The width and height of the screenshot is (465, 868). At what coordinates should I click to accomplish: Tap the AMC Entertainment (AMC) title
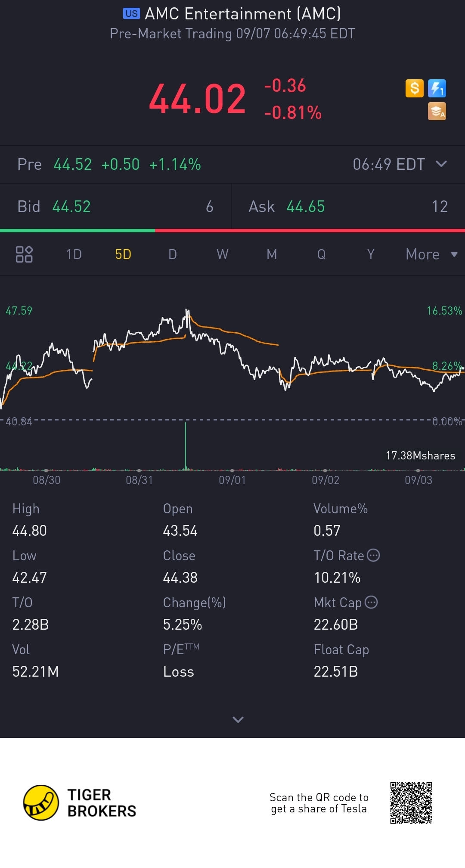[243, 14]
